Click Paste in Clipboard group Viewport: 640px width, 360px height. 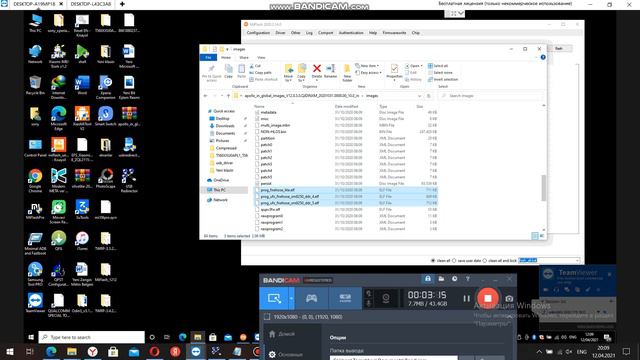pyautogui.click(x=242, y=71)
